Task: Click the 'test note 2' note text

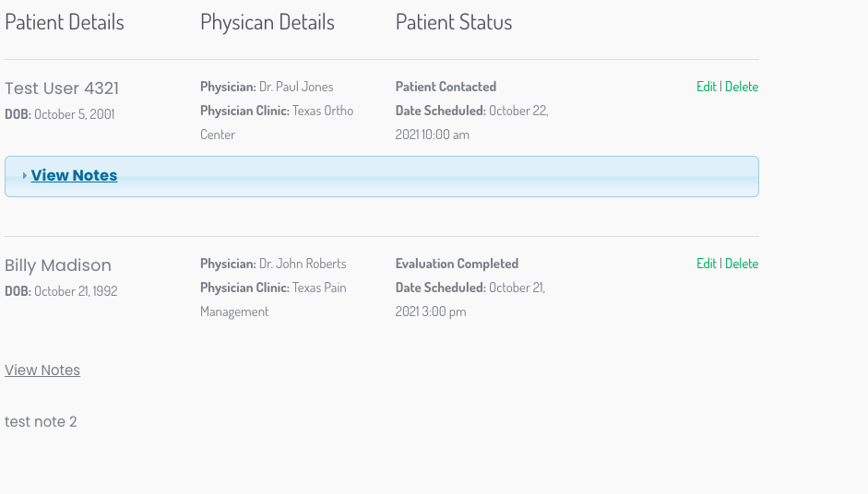Action: tap(41, 421)
